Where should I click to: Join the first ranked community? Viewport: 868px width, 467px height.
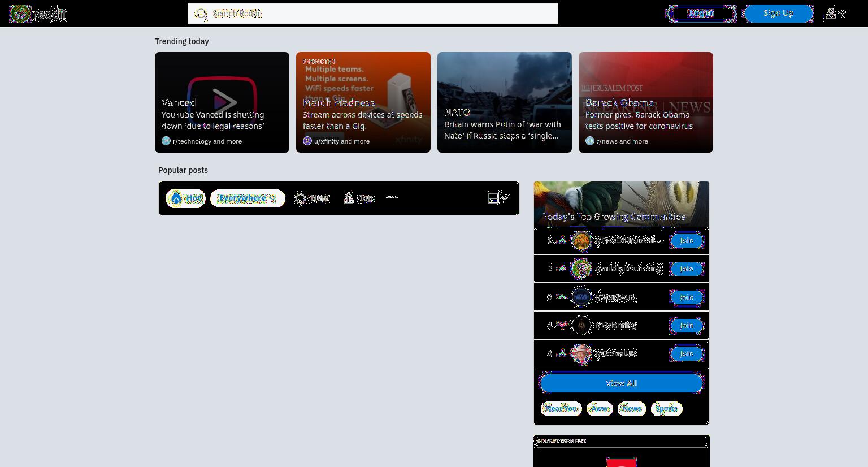click(687, 241)
